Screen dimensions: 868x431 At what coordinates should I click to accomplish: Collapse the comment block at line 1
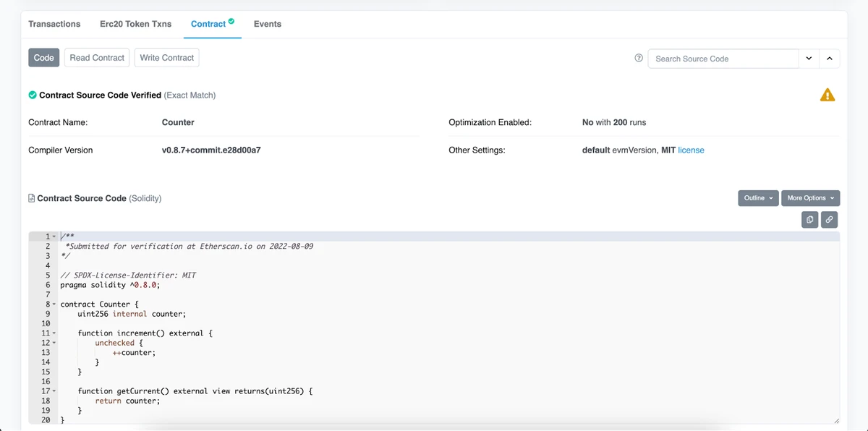(54, 237)
